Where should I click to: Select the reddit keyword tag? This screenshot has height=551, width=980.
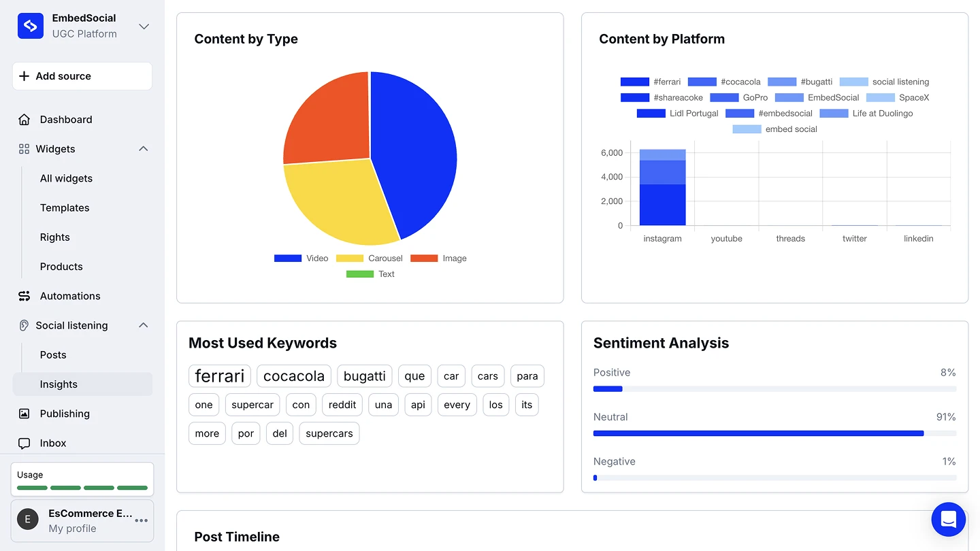(342, 405)
